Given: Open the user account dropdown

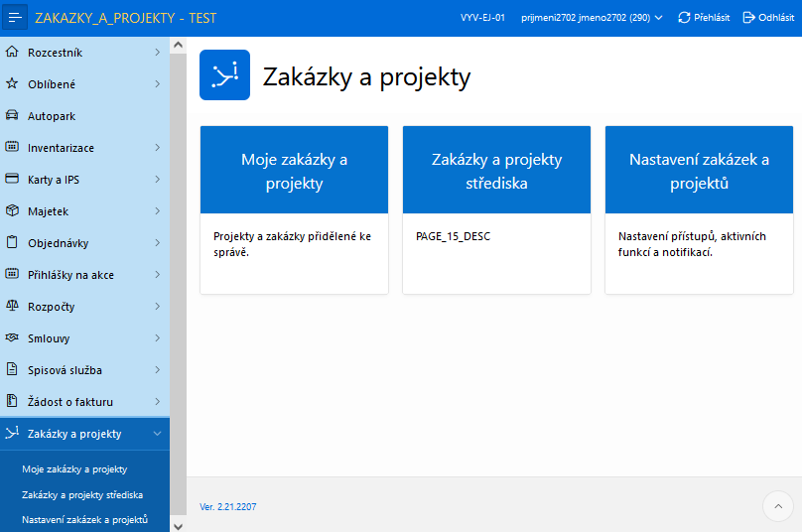Looking at the screenshot, I should click(x=593, y=18).
